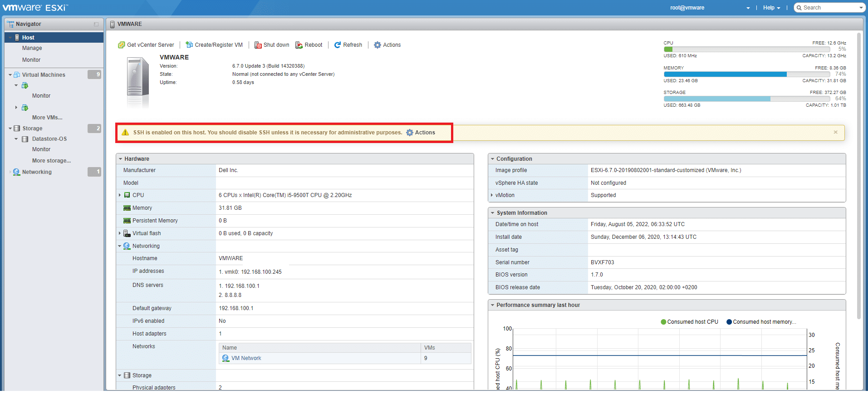
Task: Open the Help menu
Action: coord(771,8)
